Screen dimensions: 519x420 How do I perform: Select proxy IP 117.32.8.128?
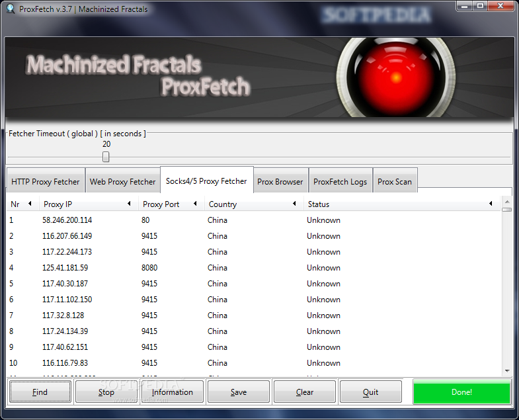(x=63, y=315)
